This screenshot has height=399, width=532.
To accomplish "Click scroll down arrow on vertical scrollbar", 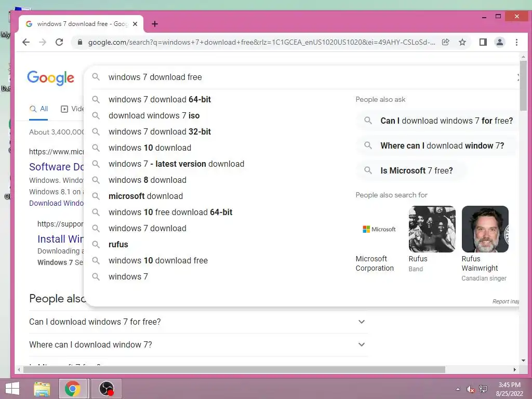I will click(x=523, y=361).
